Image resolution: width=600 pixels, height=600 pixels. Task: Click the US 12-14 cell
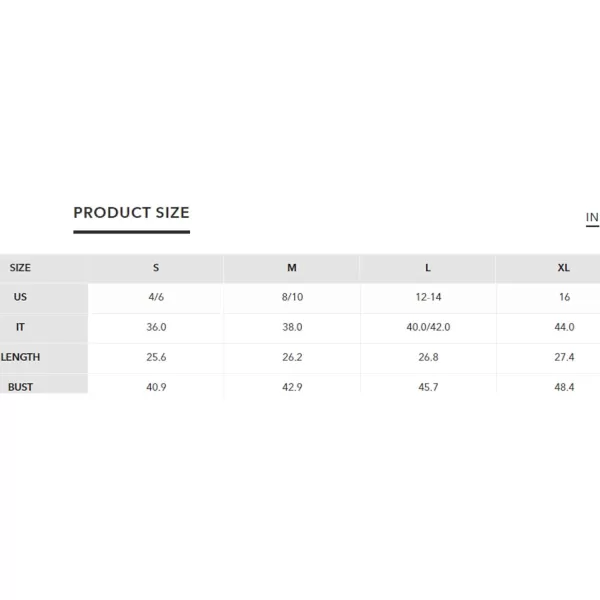click(x=429, y=297)
